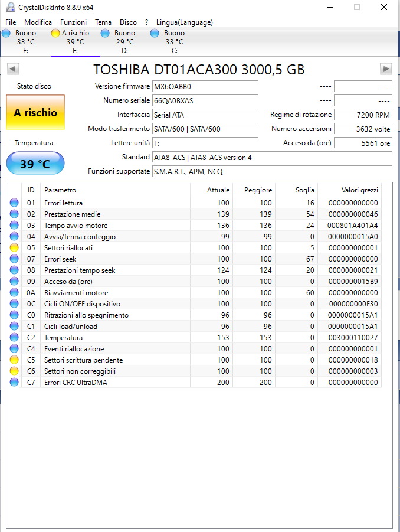Click raw value 000801A401A4
Screen dimensions: 400x532
coord(353,226)
